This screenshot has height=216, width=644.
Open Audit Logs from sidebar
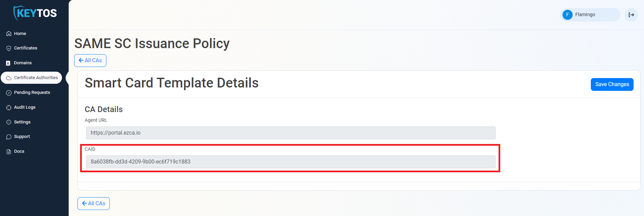tap(25, 107)
